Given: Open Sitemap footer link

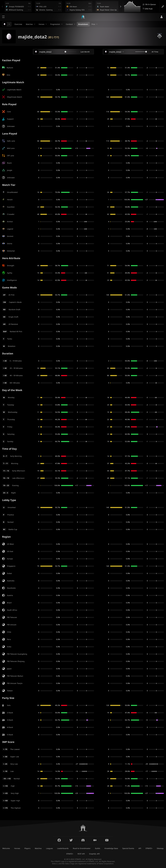Looking at the screenshot, I should click(160, 848).
